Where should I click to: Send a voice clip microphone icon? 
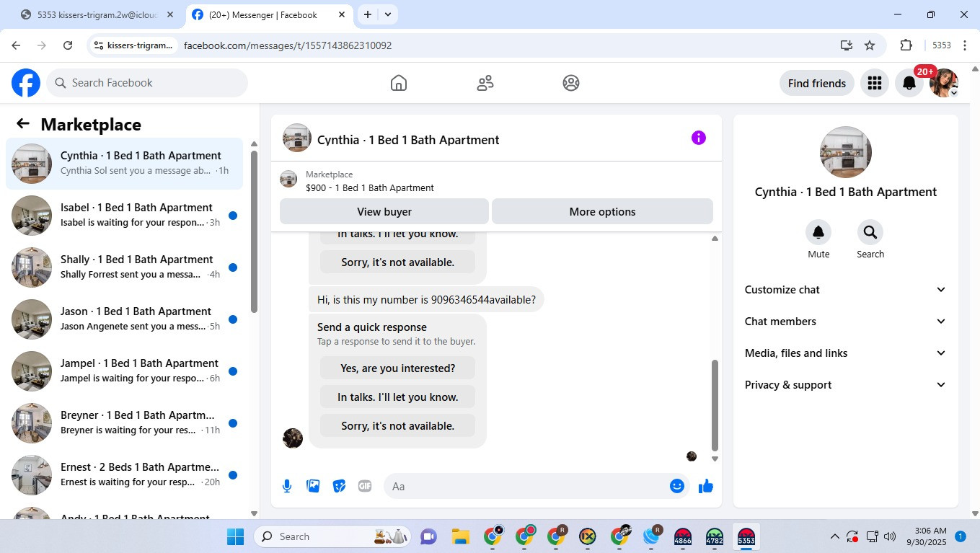coord(287,486)
